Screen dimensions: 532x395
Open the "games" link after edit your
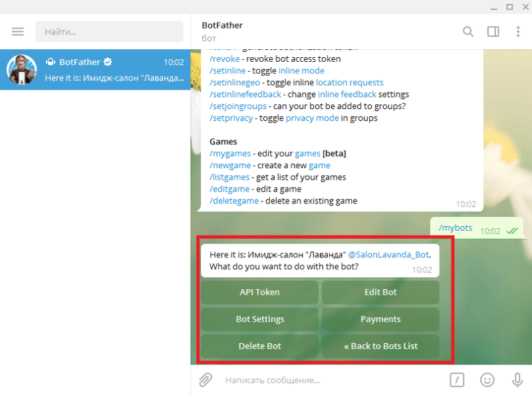(x=307, y=154)
